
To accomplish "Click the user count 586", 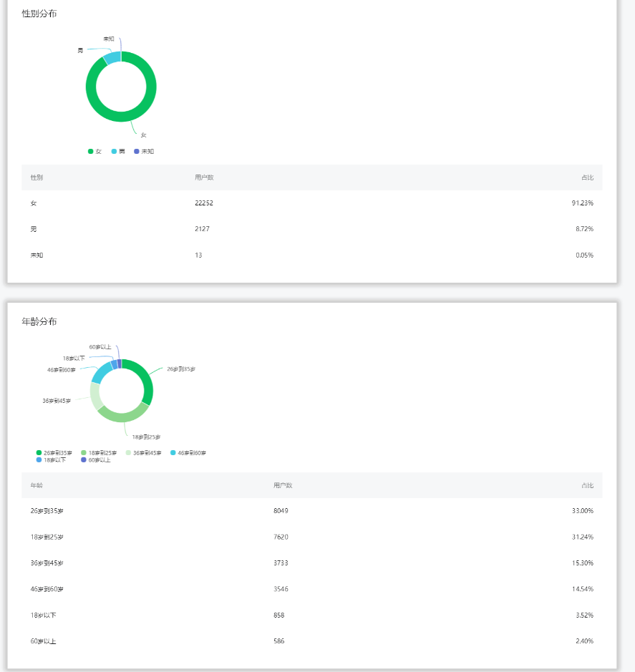I will [279, 641].
